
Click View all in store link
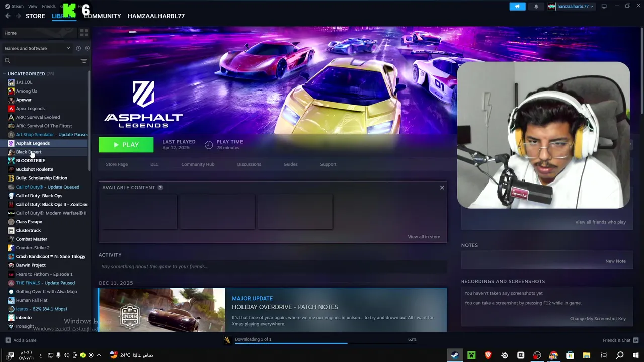(424, 237)
